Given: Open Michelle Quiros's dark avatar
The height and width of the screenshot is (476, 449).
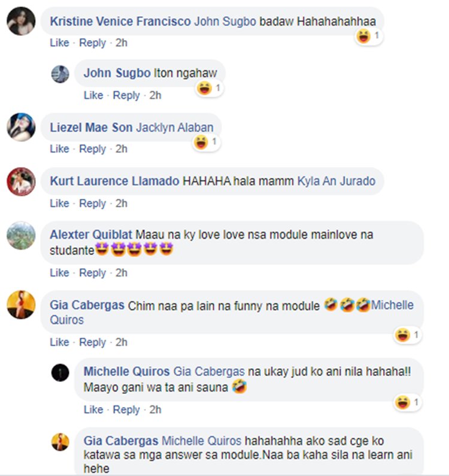Looking at the screenshot, I should (60, 372).
